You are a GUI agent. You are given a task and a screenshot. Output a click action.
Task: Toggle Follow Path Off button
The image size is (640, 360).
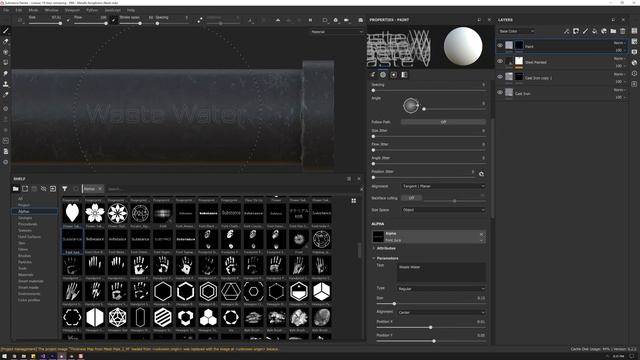(x=443, y=122)
